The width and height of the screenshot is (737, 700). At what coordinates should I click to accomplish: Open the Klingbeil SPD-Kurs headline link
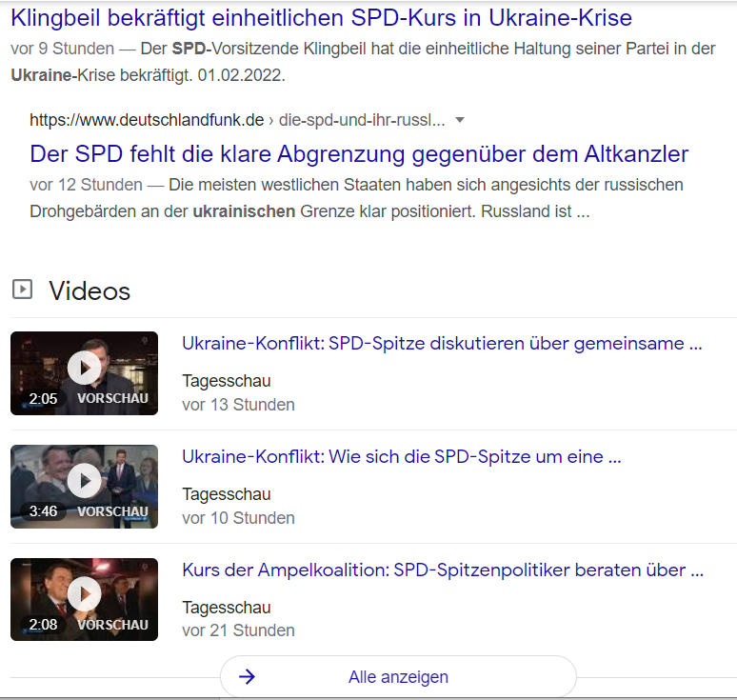coord(321,18)
